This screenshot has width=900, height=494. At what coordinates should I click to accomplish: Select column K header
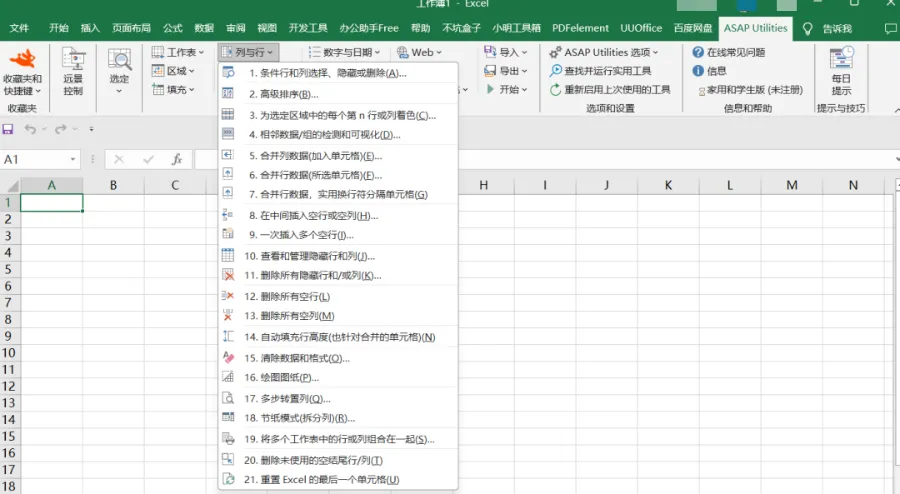tap(667, 185)
